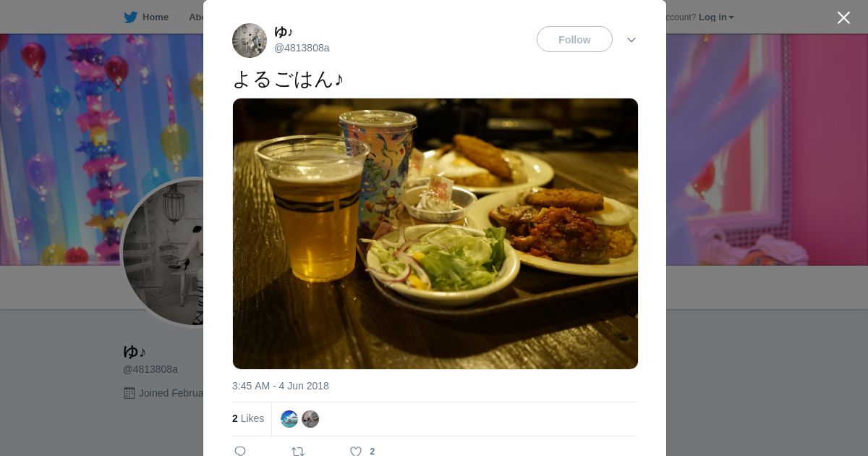Follow user @4813808a
The height and width of the screenshot is (456, 868).
pos(574,39)
